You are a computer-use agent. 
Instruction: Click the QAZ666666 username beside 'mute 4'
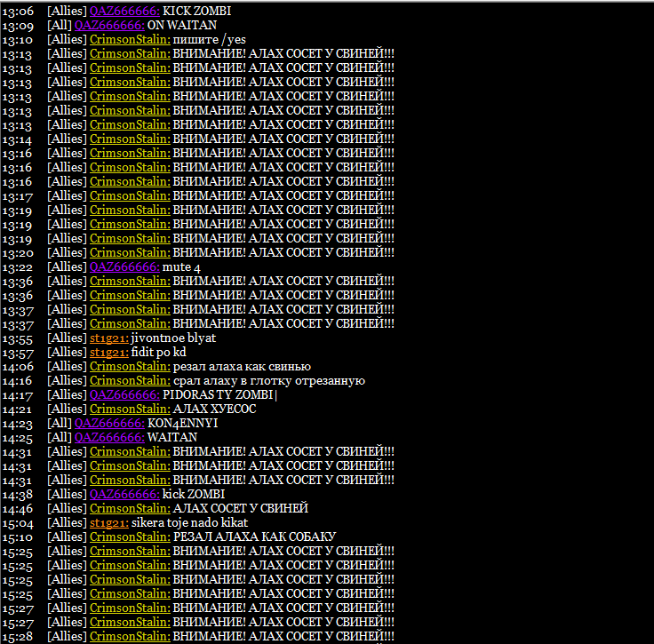click(x=124, y=266)
